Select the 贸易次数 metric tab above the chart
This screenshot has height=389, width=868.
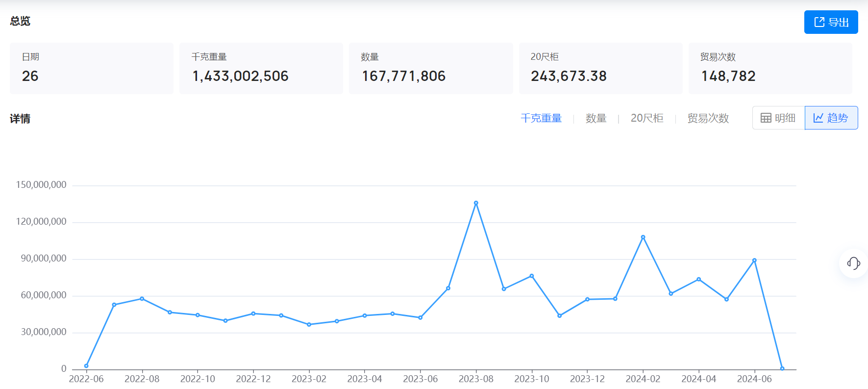coord(708,118)
